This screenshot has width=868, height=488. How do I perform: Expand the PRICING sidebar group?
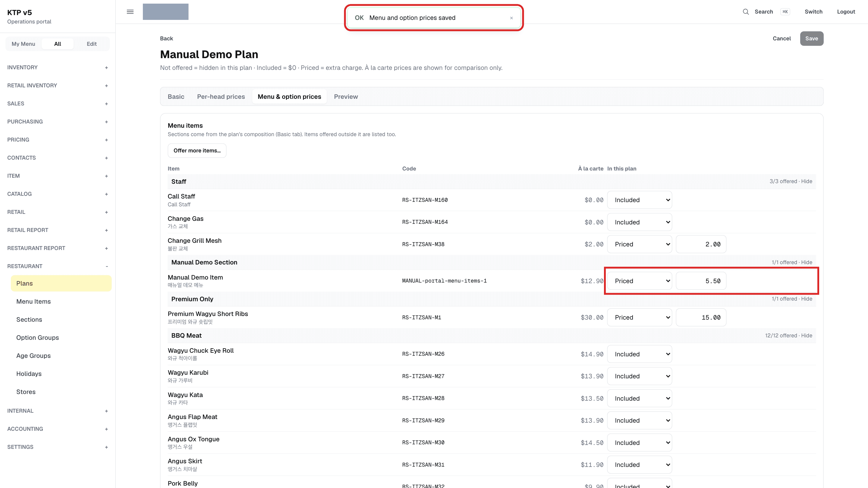58,140
